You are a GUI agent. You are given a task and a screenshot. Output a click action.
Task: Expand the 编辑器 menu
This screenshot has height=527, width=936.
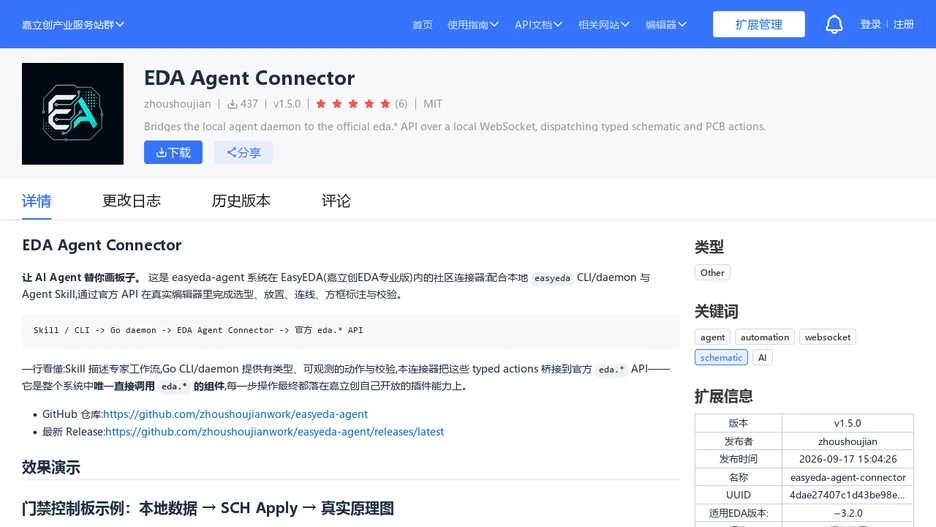click(666, 24)
